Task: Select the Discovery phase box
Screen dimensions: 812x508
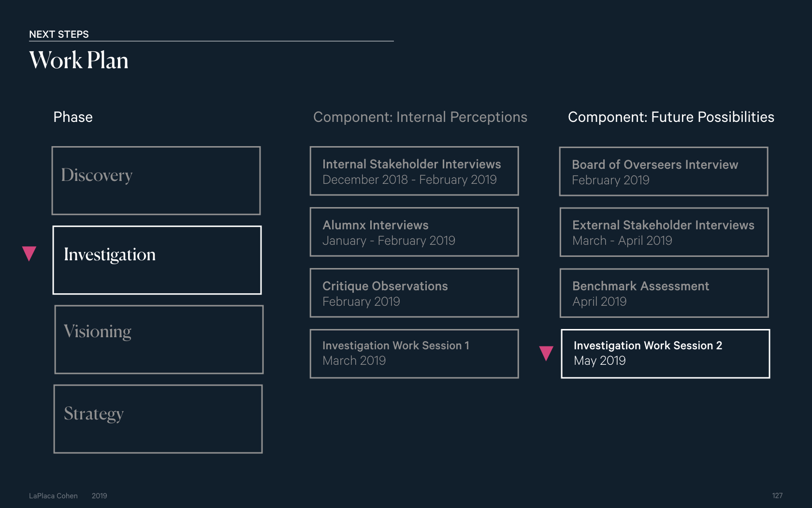Action: 156,180
